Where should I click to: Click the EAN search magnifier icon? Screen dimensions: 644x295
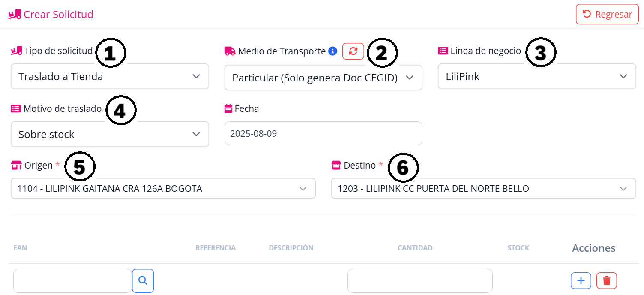pyautogui.click(x=143, y=281)
